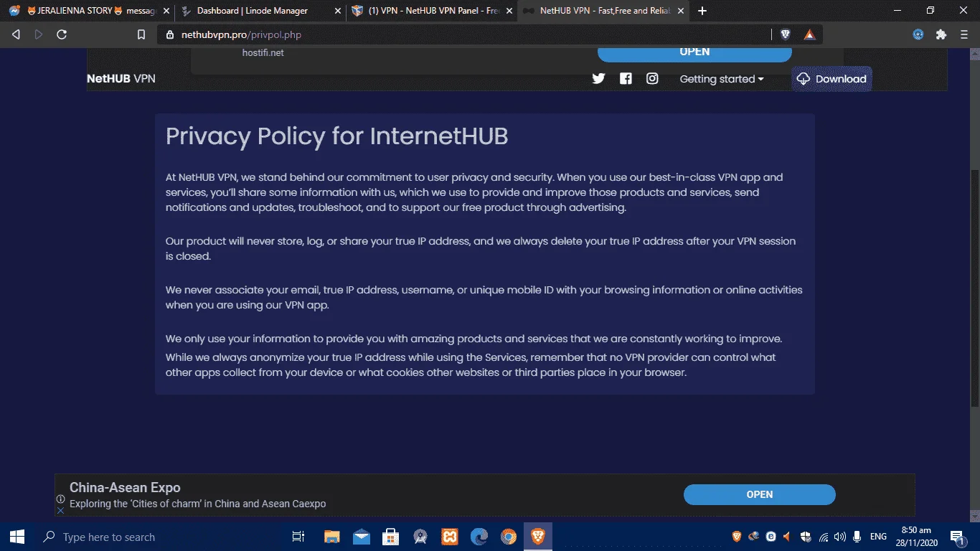Click the page vertical scrollbar
The image size is (980, 551).
click(975, 287)
